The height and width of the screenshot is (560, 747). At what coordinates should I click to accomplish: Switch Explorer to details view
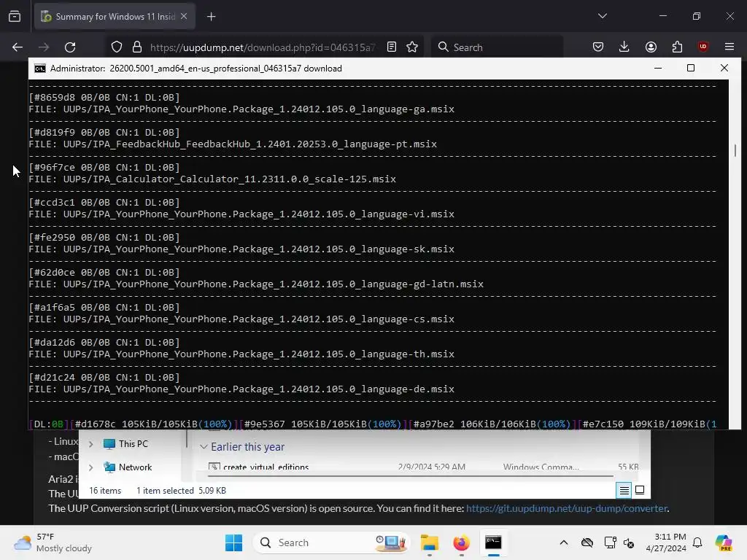tap(624, 490)
